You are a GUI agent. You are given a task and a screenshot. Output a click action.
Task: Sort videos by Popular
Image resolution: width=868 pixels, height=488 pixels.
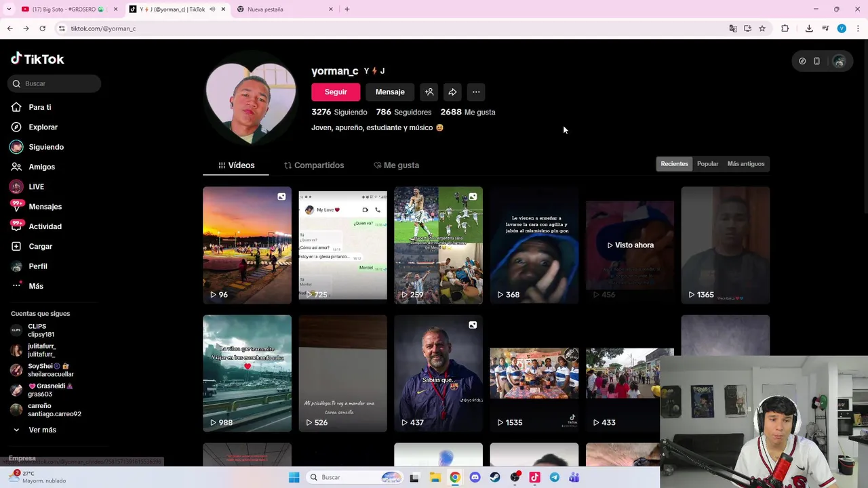point(707,164)
